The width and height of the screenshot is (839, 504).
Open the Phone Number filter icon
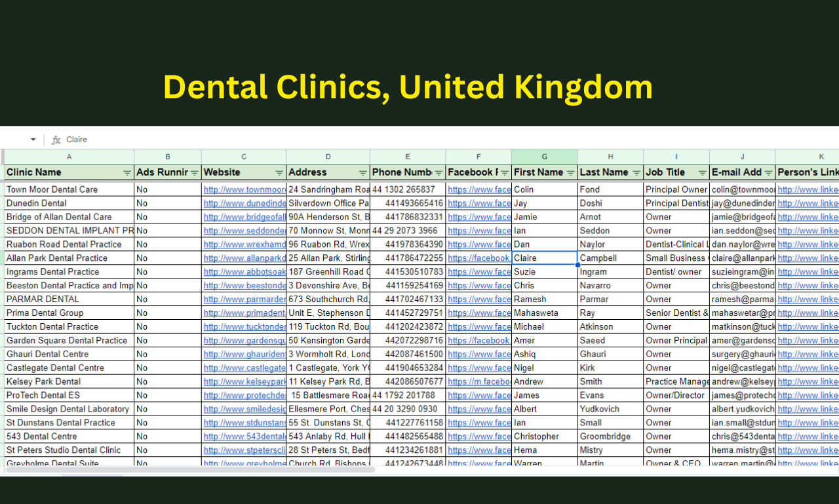pyautogui.click(x=439, y=173)
